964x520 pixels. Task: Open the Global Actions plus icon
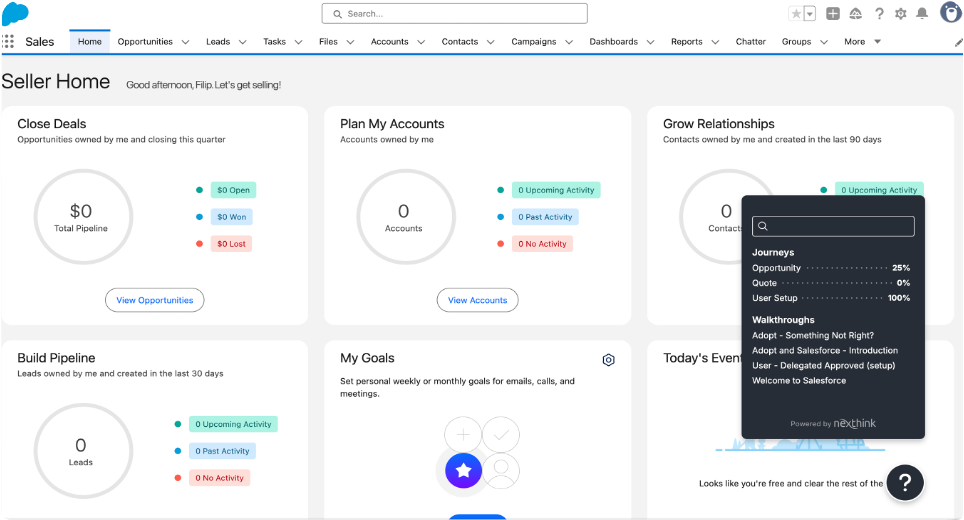coord(833,14)
